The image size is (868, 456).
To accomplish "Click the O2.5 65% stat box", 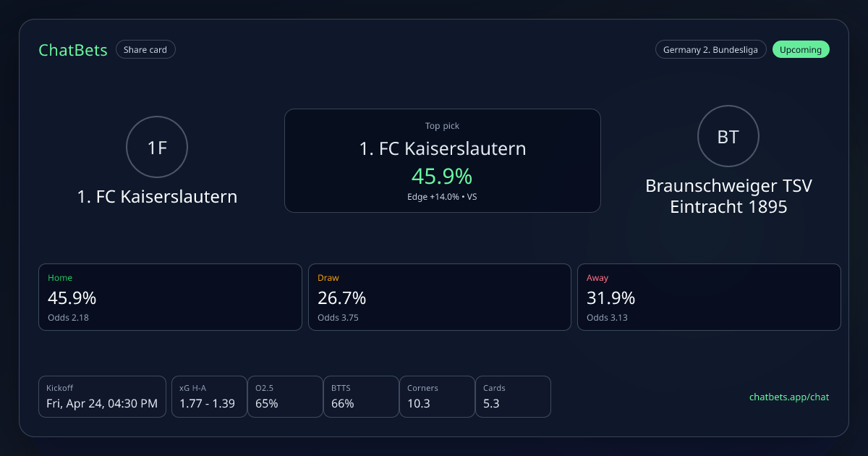I will pos(285,397).
